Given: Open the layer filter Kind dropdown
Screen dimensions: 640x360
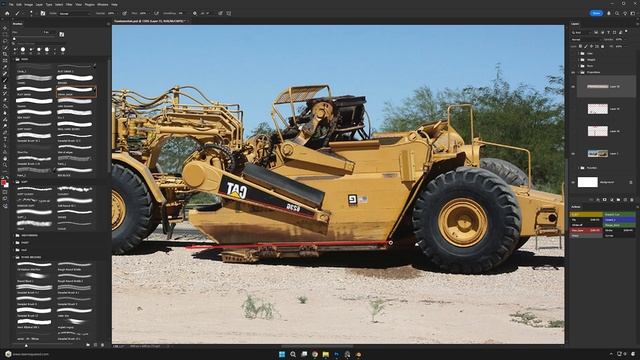Looking at the screenshot, I should tap(581, 33).
